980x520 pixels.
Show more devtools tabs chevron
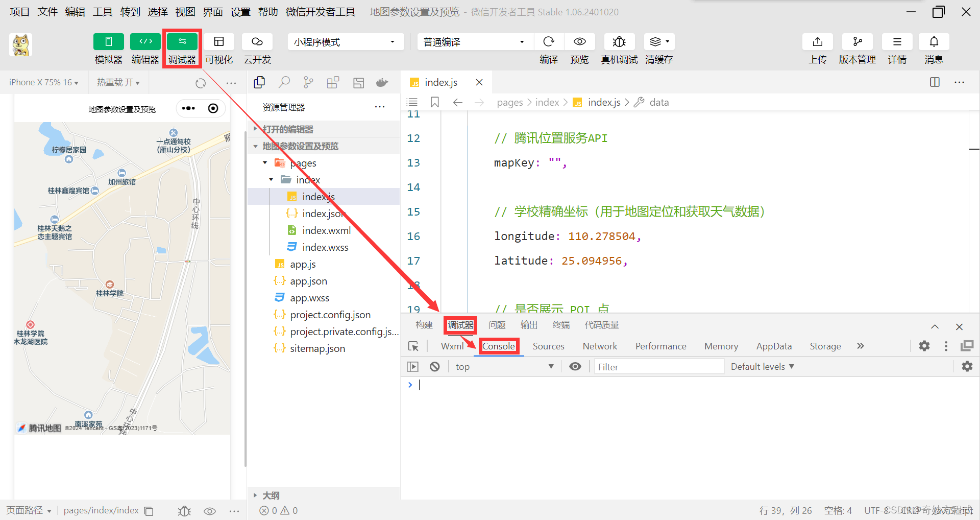861,346
